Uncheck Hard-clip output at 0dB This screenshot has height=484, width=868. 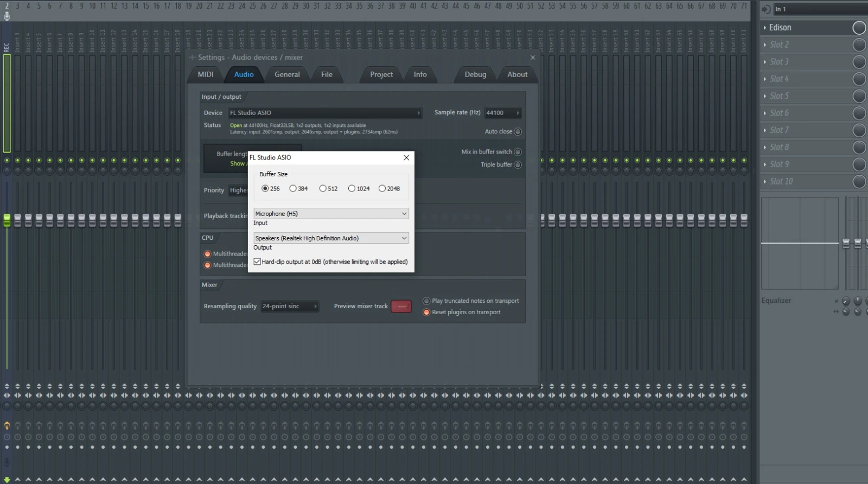(x=257, y=262)
